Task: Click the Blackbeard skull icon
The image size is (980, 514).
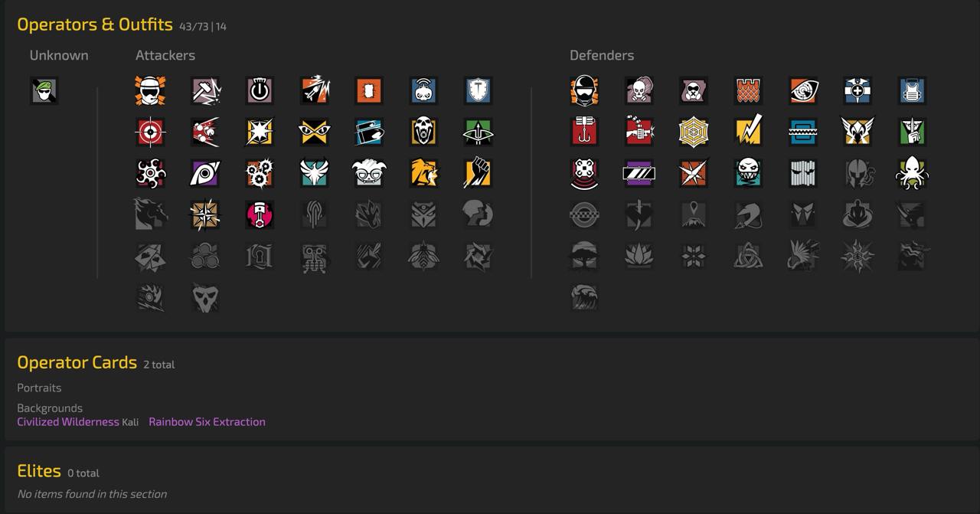Action: [423, 132]
